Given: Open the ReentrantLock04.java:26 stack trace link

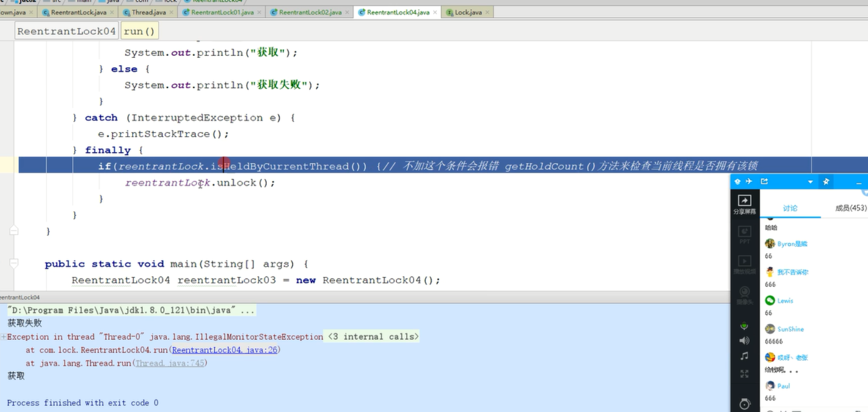Looking at the screenshot, I should point(224,350).
